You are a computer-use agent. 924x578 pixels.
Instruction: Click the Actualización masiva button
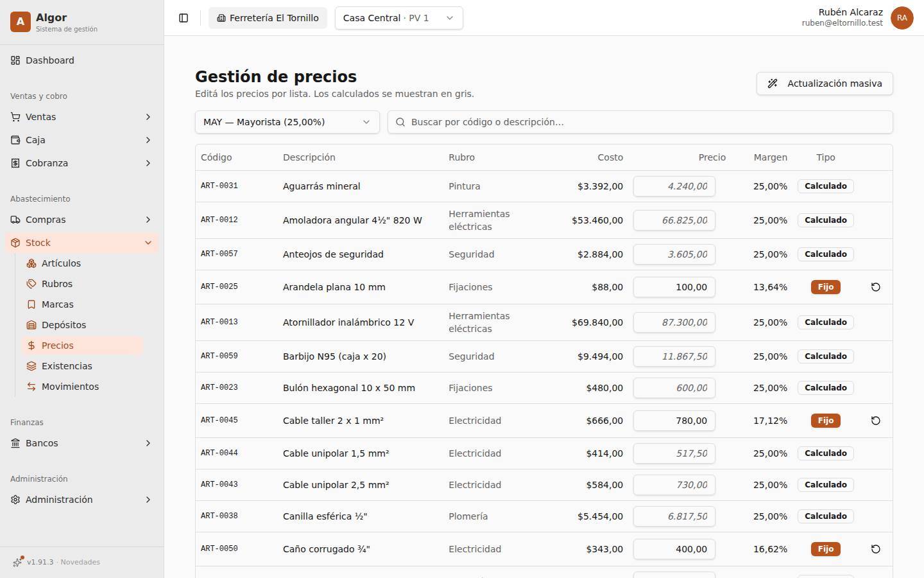pos(825,83)
